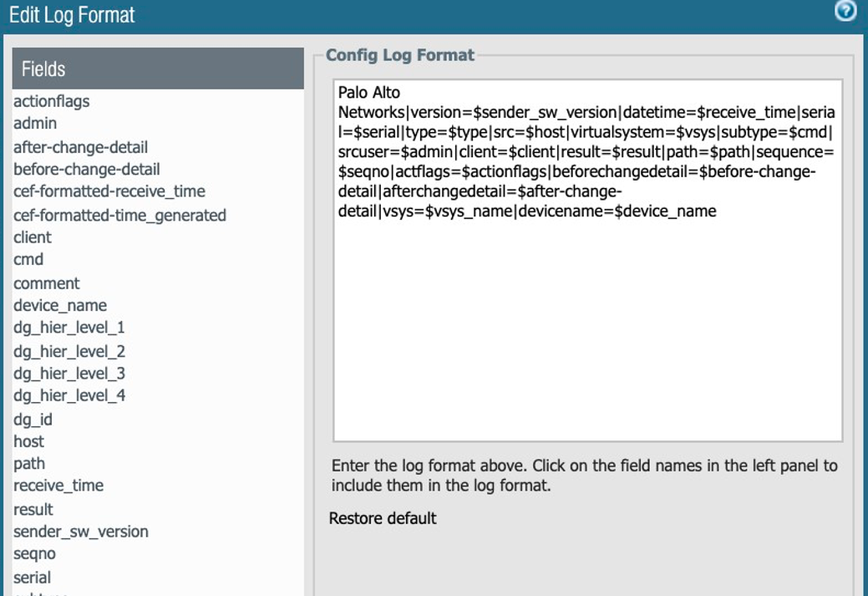Open the help icon in the title bar
868x596 pixels.
845,11
